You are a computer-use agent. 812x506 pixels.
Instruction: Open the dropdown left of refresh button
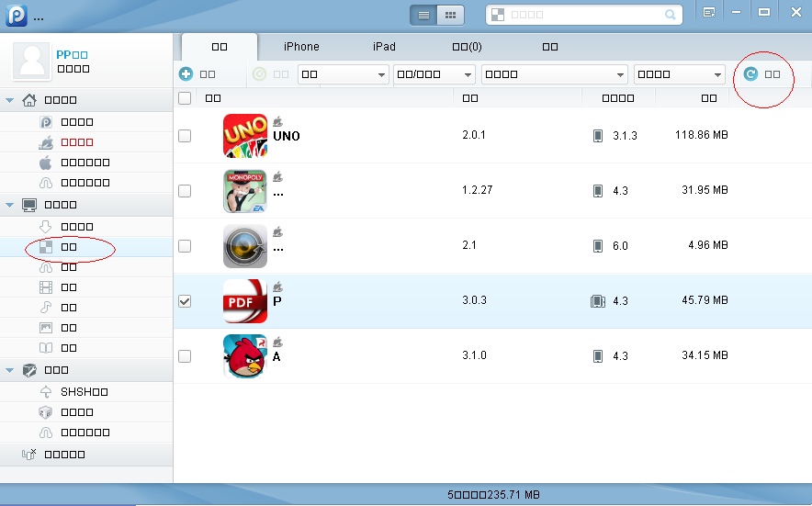coord(680,74)
